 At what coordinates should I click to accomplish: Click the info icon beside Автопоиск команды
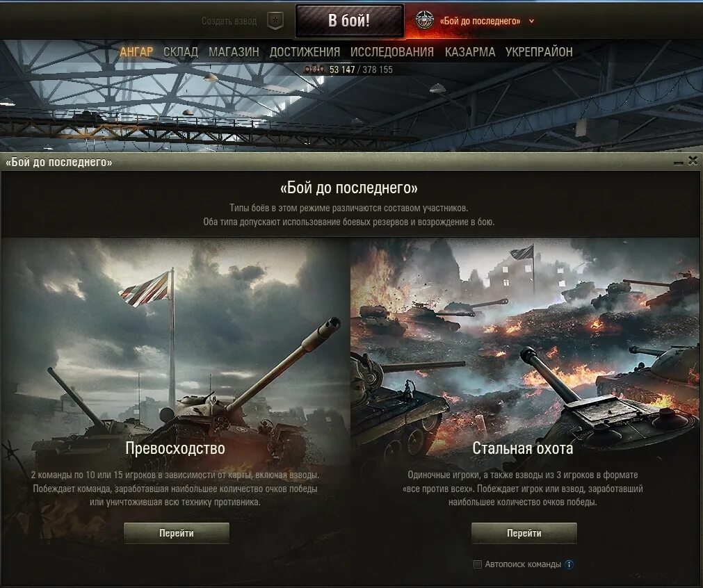pyautogui.click(x=569, y=564)
